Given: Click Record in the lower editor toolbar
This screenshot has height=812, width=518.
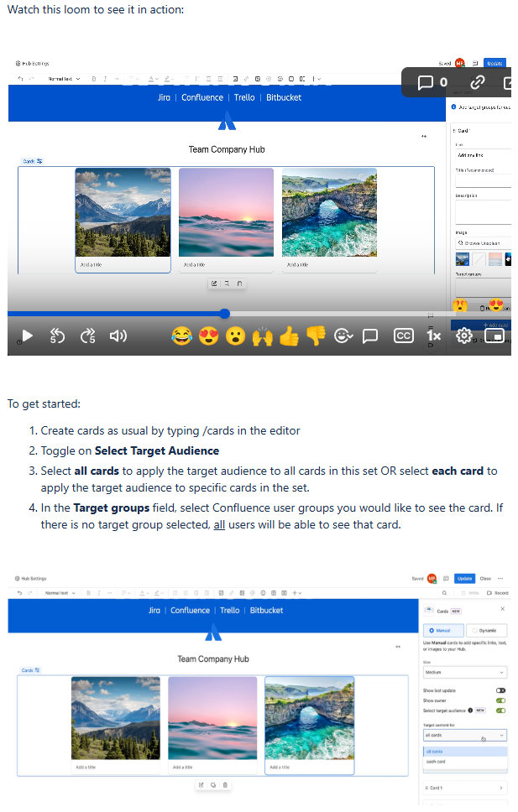Looking at the screenshot, I should (x=498, y=593).
